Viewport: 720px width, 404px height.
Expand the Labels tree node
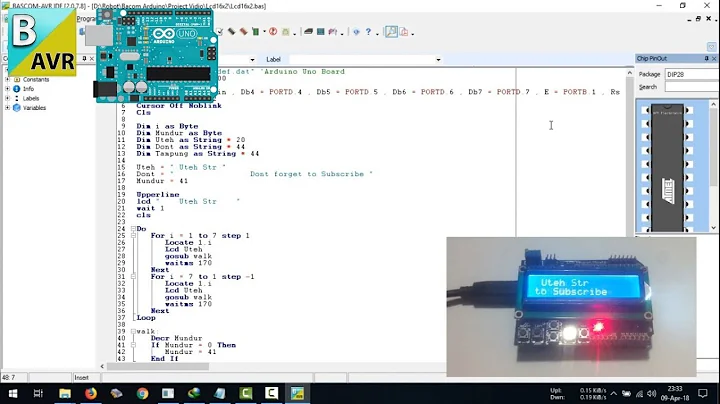pos(7,98)
